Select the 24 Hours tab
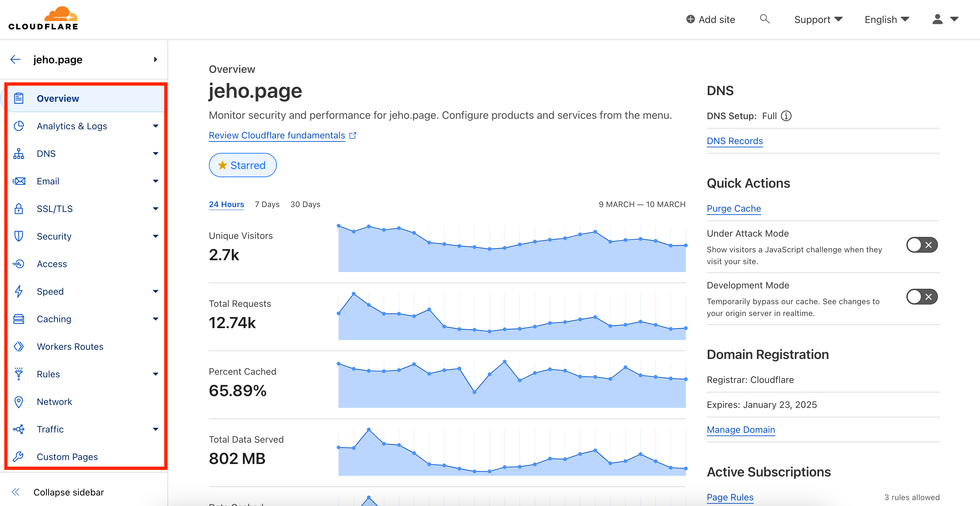This screenshot has height=506, width=980. click(x=226, y=204)
